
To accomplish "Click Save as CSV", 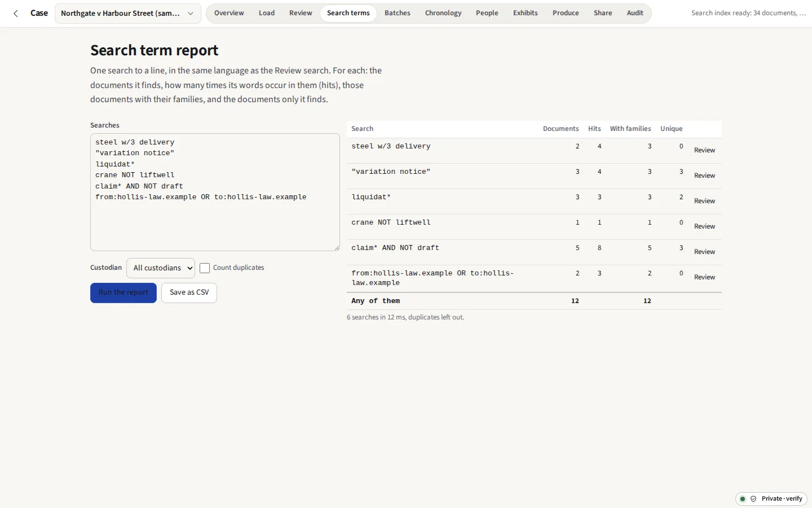I will click(x=189, y=292).
